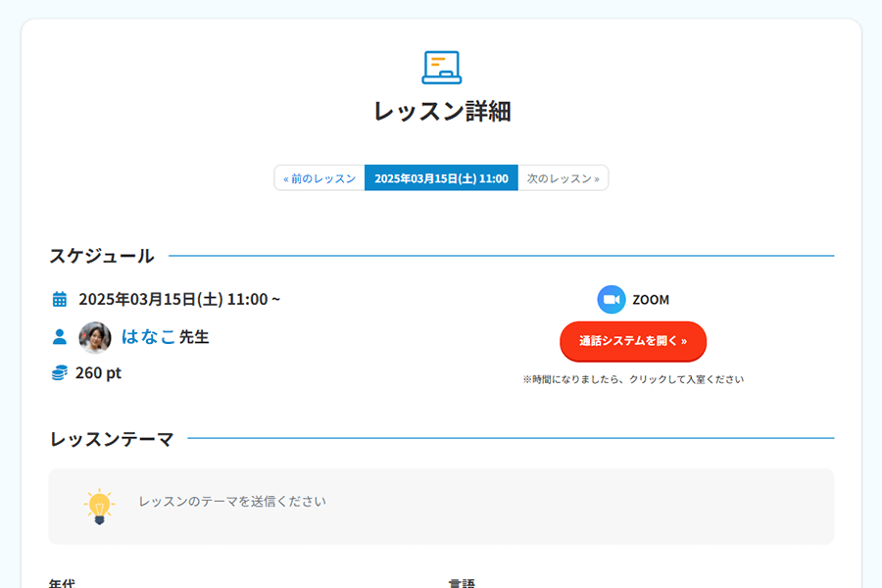Screen dimensions: 882x588
Task: Click the レッスン詳細 page title
Action: [x=442, y=112]
